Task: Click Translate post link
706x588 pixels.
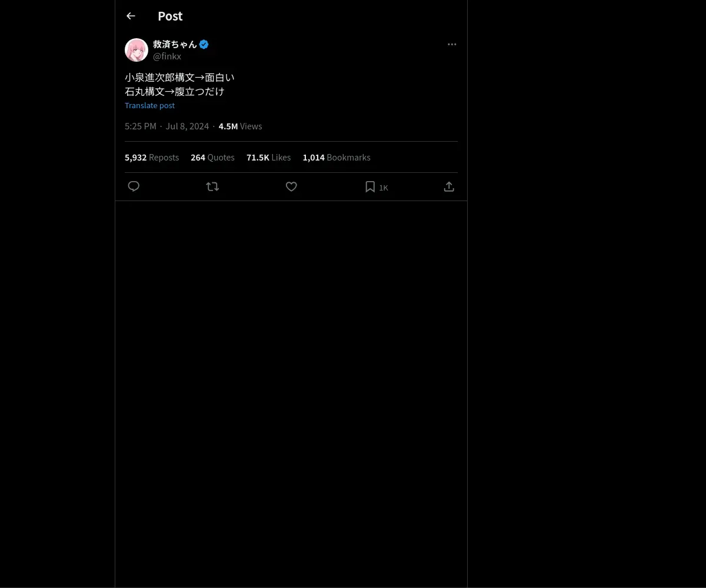Action: (x=149, y=105)
